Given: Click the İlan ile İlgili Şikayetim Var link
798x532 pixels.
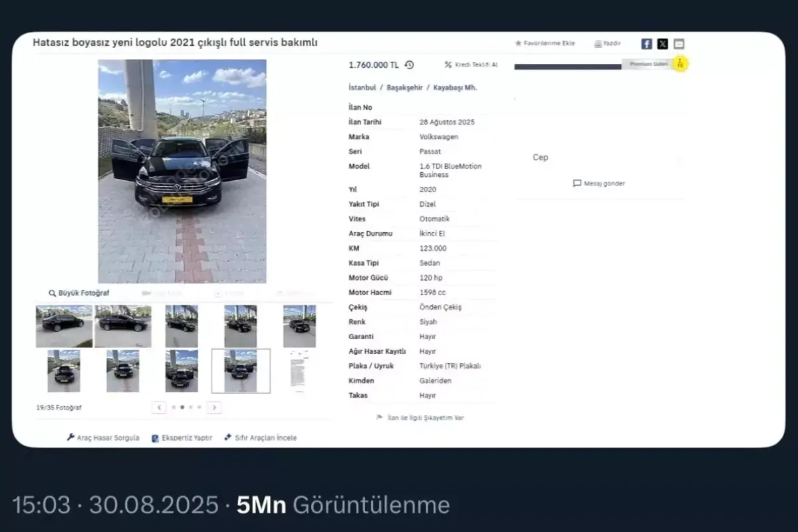Looking at the screenshot, I should [x=426, y=418].
